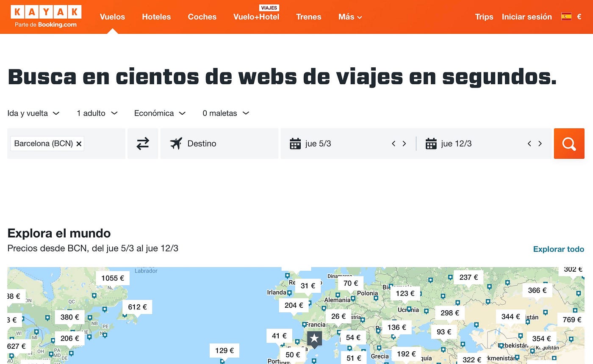The width and height of the screenshot is (593, 364).
Task: Select the Trenes tab
Action: tap(309, 17)
